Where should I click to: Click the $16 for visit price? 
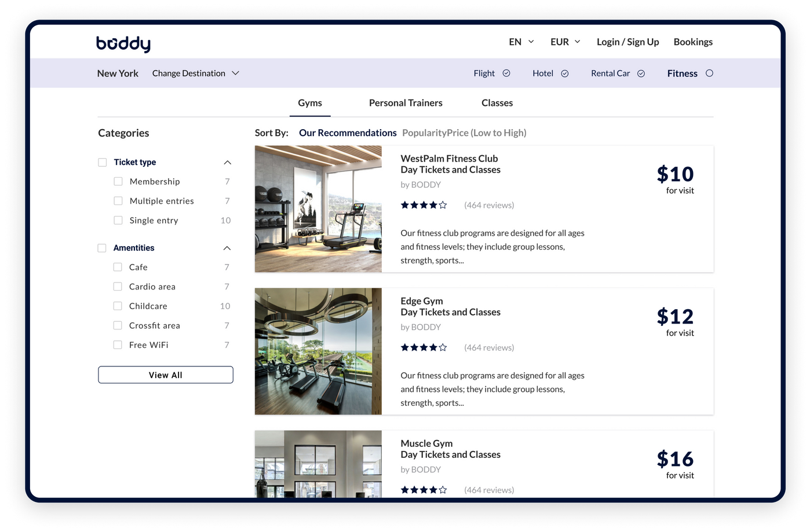[675, 465]
